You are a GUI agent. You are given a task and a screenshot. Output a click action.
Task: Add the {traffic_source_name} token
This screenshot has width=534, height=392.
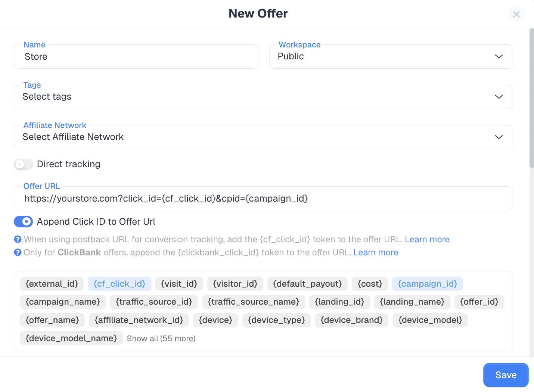[254, 302]
